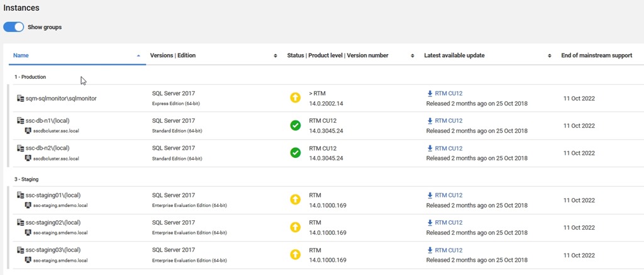Select the 1 - Production group row

coord(30,77)
